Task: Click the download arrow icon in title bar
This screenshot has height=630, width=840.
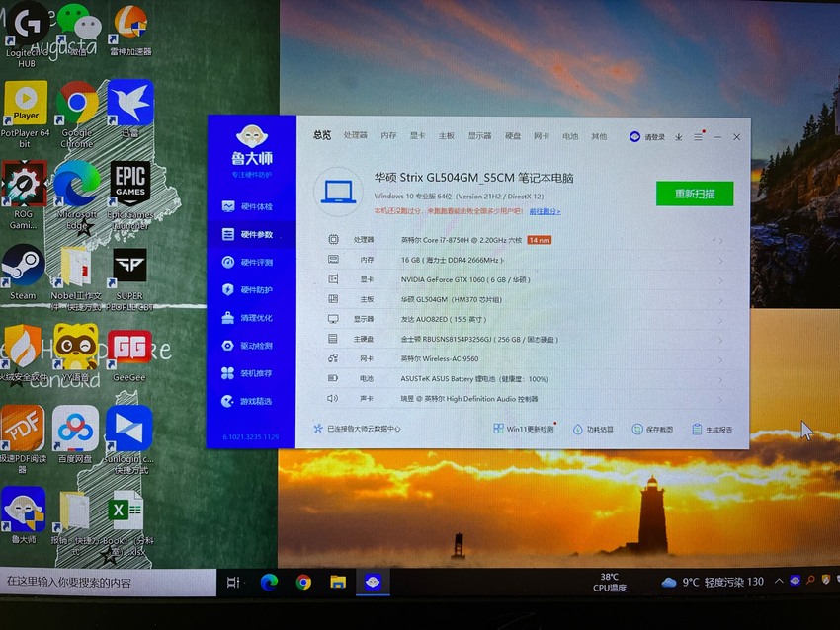Action: coord(679,137)
